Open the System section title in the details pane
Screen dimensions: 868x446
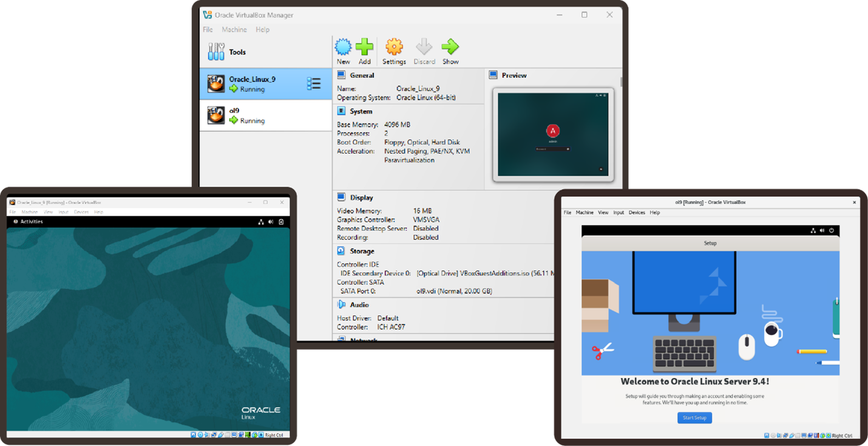361,111
